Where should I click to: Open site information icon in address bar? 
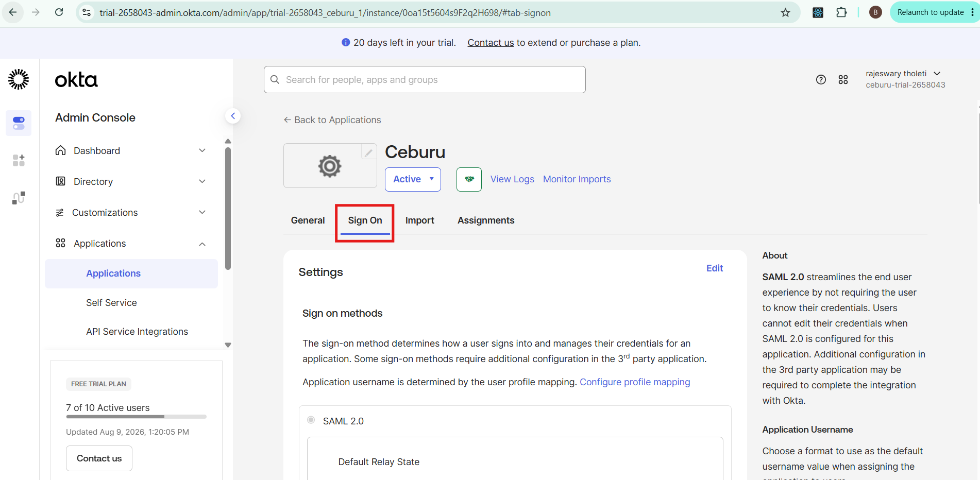pyautogui.click(x=87, y=12)
